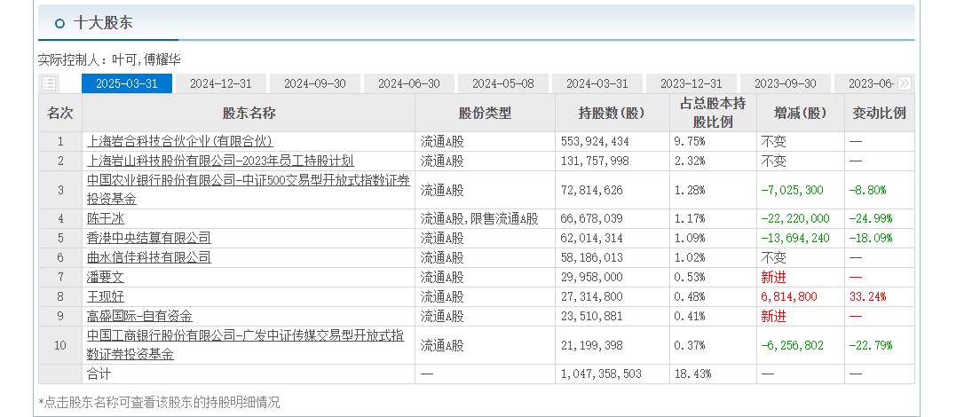Switch to the 2023-12-31 tab
Viewport: 980px width, 417px height.
pos(692,83)
